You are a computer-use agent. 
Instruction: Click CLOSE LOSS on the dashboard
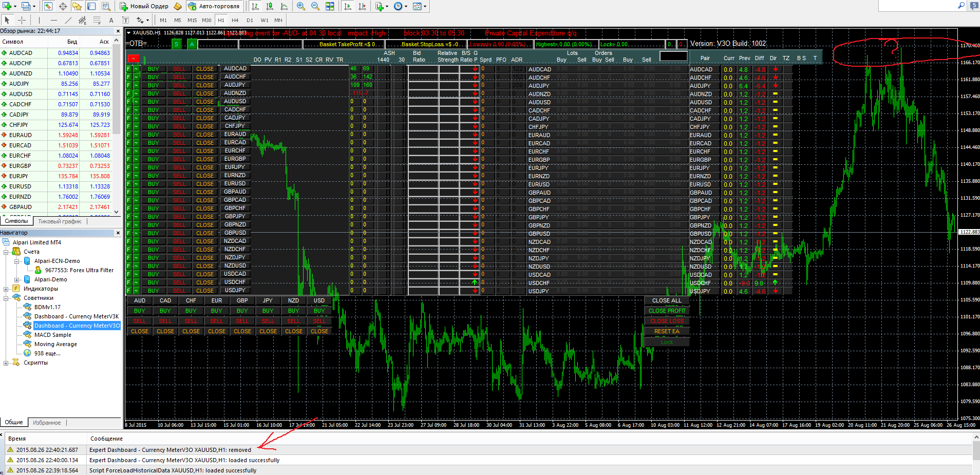click(x=667, y=321)
